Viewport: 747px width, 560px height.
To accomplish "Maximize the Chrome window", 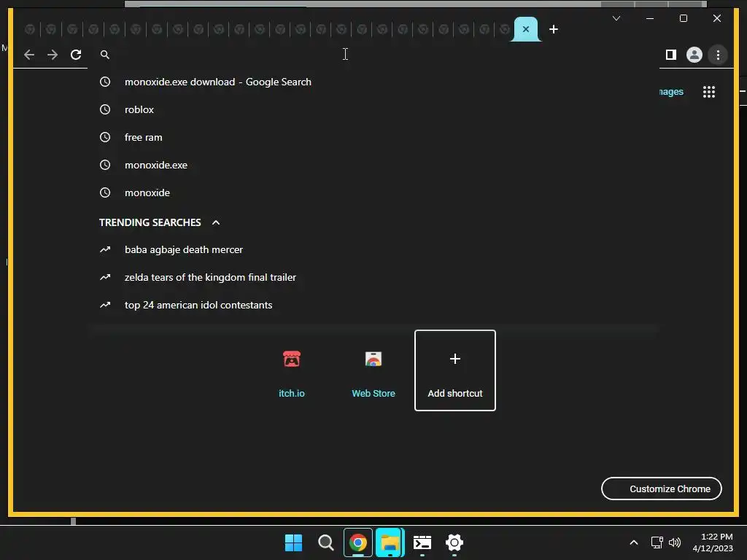I will [x=683, y=18].
